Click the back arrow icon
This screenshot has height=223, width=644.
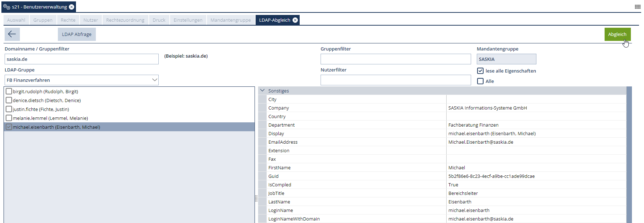click(x=12, y=34)
